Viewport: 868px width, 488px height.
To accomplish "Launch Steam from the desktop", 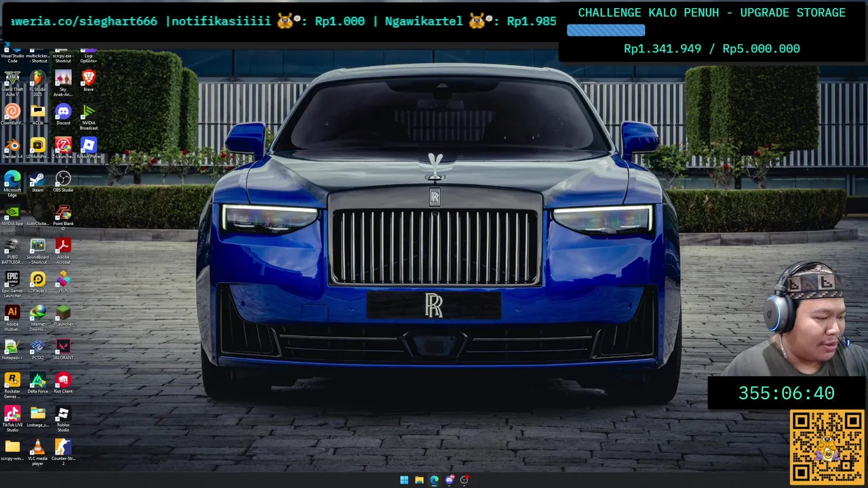I will pos(37,181).
